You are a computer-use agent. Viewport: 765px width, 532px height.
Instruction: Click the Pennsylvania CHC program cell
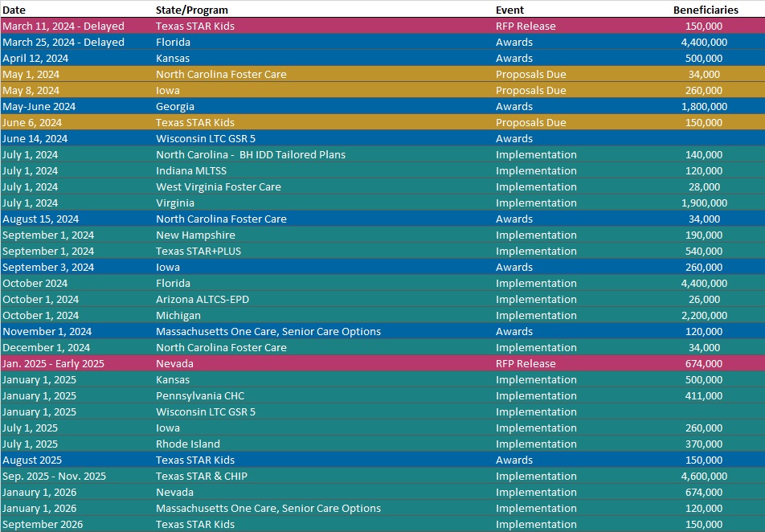point(200,395)
